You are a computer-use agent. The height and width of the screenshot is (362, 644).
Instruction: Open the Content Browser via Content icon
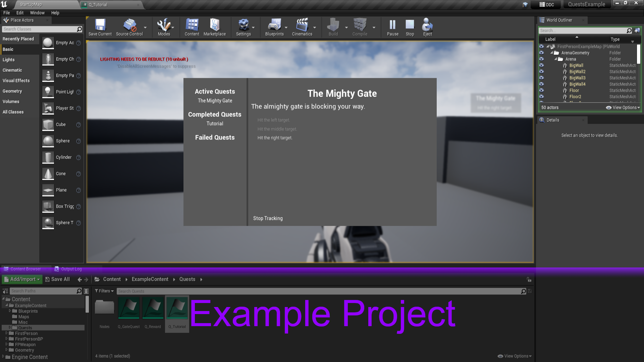click(192, 27)
